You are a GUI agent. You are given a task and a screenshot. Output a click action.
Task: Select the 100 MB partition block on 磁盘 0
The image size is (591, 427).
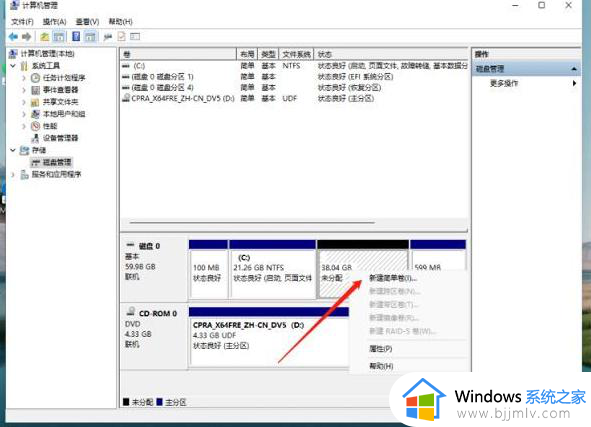pyautogui.click(x=208, y=270)
